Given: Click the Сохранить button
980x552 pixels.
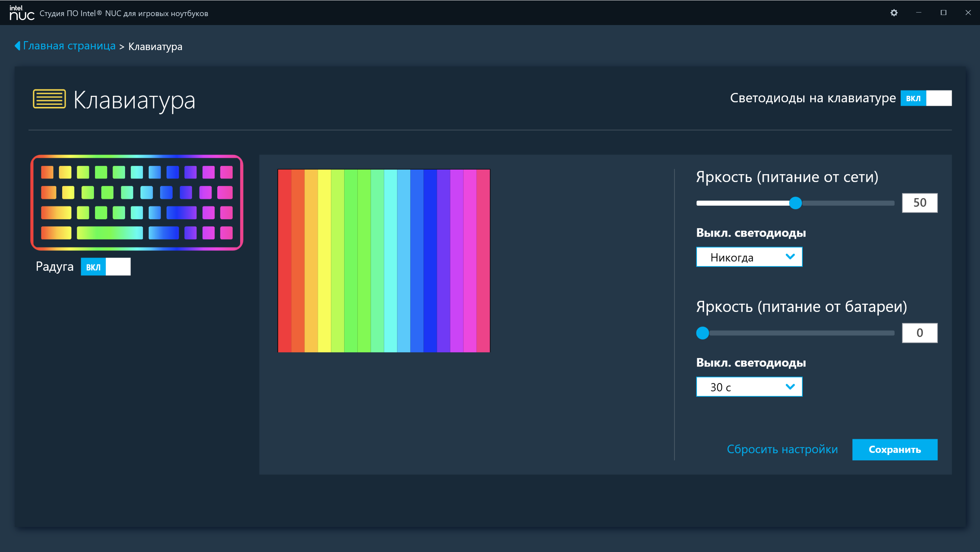Looking at the screenshot, I should (x=895, y=449).
